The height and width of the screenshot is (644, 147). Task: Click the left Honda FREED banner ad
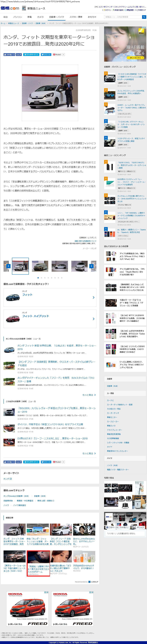coord(27,609)
